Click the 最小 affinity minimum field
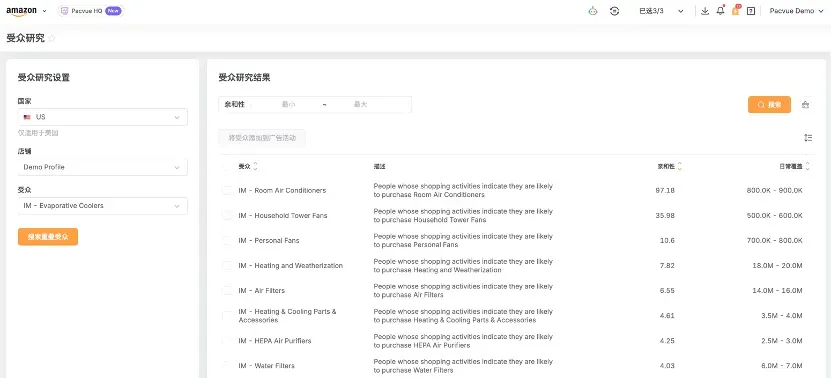832x378 pixels. point(288,105)
